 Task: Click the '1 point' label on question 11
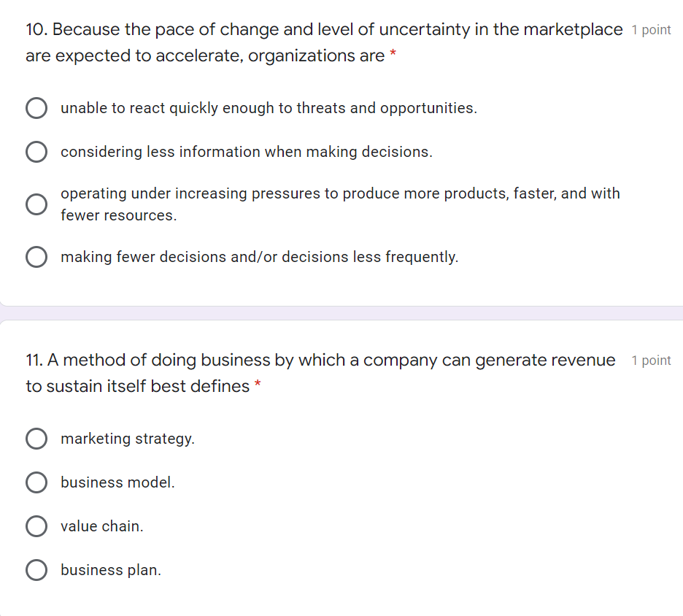[651, 360]
